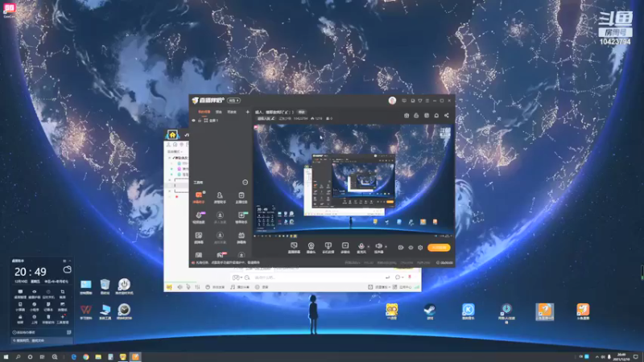Image resolution: width=644 pixels, height=362 pixels.
Task: Toggle the preview eye icon near start button
Action: (411, 248)
